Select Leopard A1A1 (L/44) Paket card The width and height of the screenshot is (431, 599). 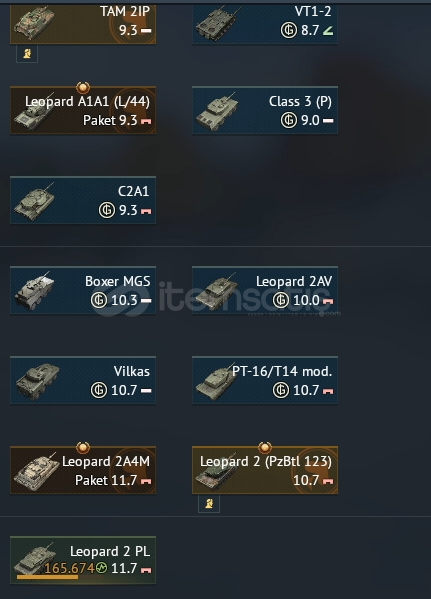83,110
